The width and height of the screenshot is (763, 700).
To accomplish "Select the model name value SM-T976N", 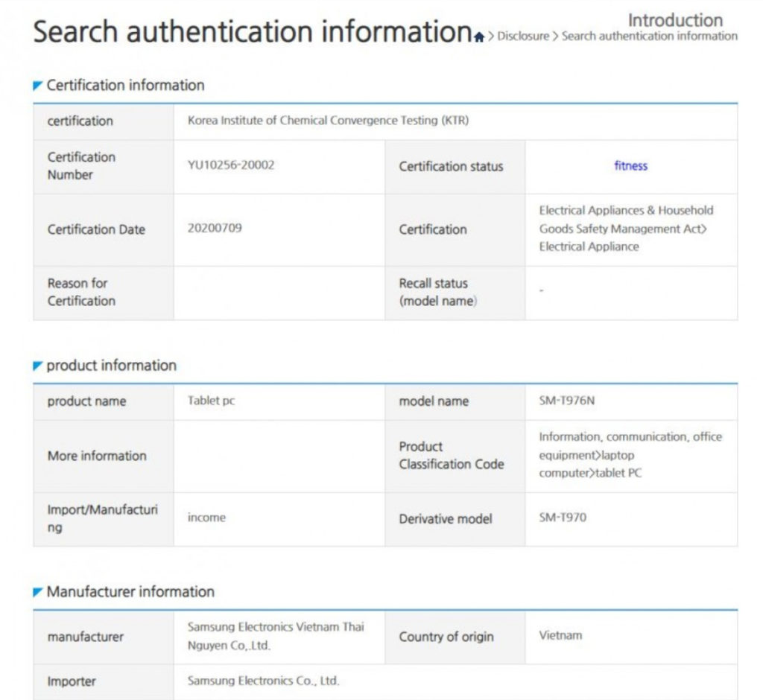I will 567,401.
